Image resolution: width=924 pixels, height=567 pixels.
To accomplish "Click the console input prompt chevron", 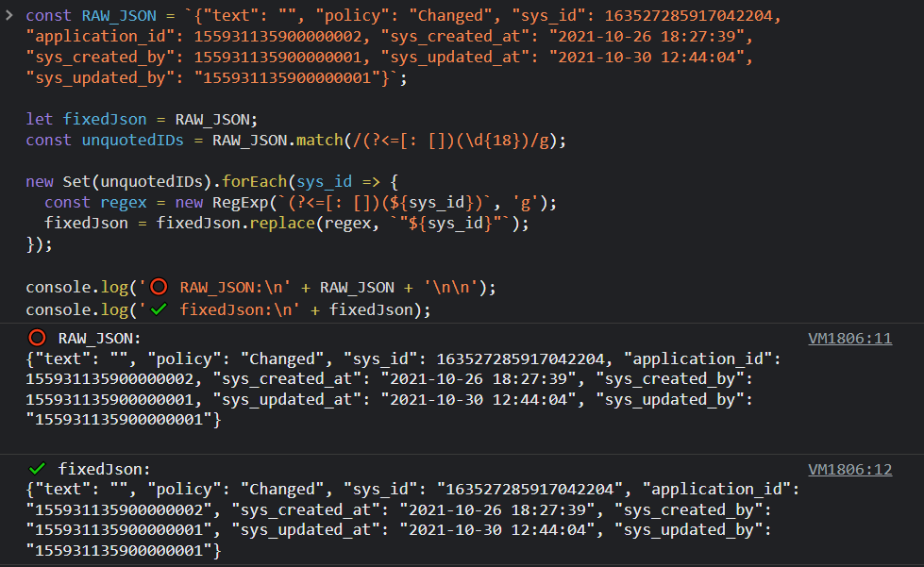I will coord(8,16).
